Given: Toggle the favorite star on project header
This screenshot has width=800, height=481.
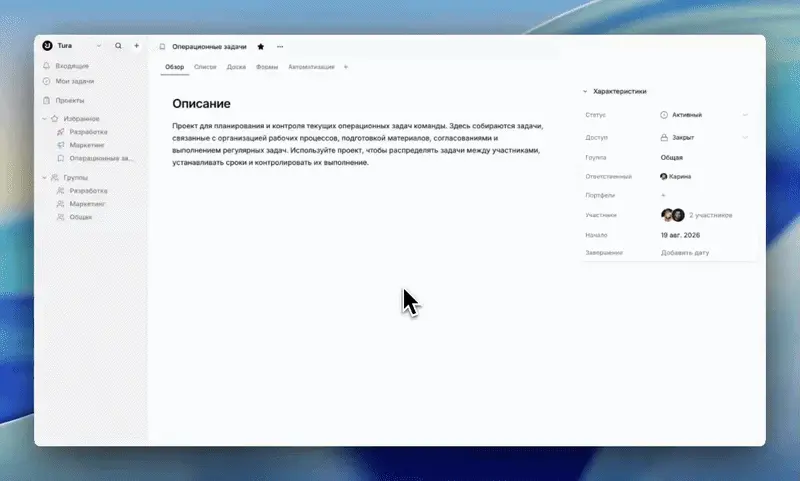Looking at the screenshot, I should click(261, 46).
